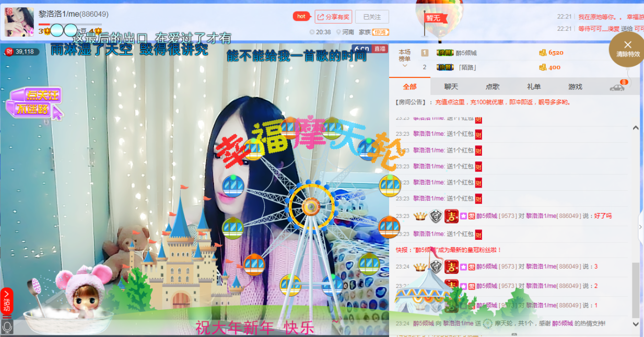Click the 6520 gold coin amount
The width and height of the screenshot is (644, 337).
tap(551, 53)
